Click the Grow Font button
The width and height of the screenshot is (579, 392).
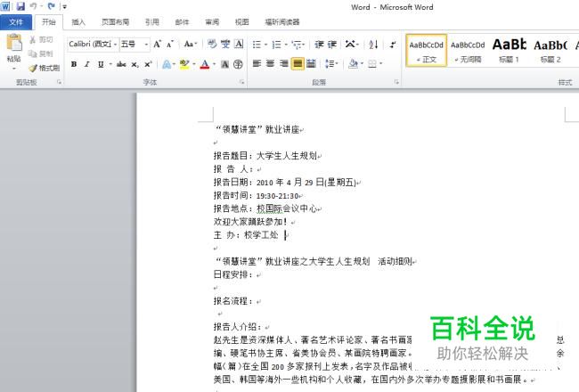pyautogui.click(x=158, y=45)
